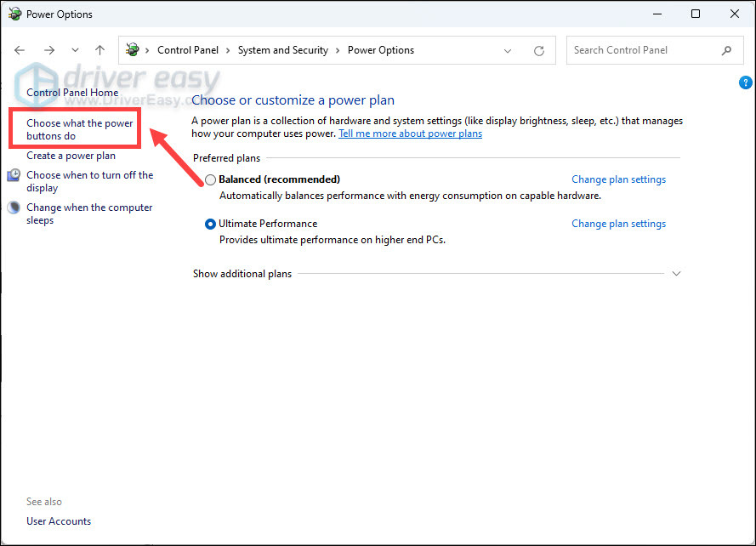This screenshot has height=546, width=756.
Task: Click the Refresh button in address bar
Action: [538, 51]
